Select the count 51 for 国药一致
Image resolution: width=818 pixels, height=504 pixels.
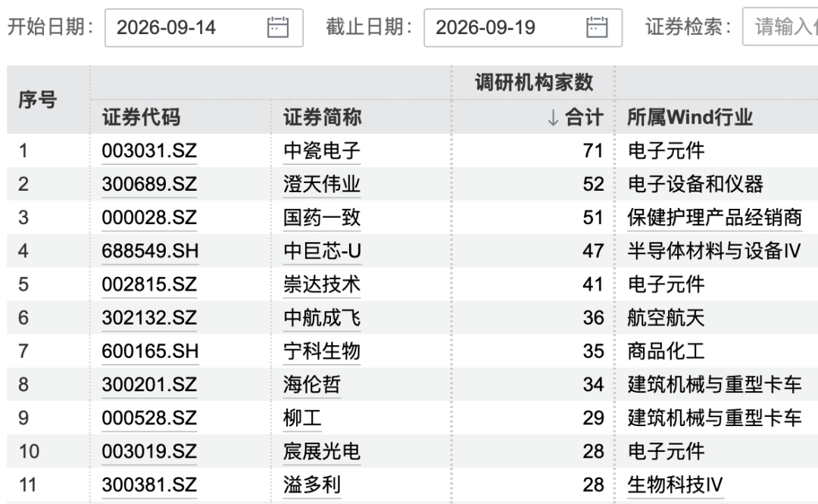(x=593, y=217)
